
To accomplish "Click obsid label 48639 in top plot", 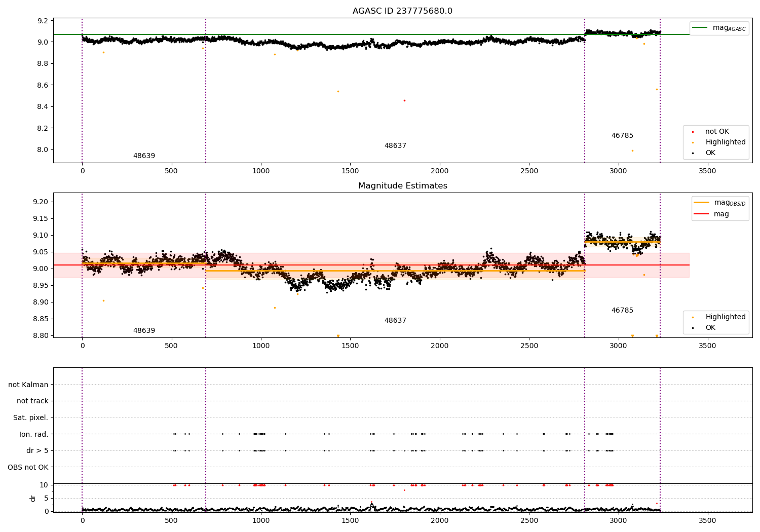I will tap(144, 156).
